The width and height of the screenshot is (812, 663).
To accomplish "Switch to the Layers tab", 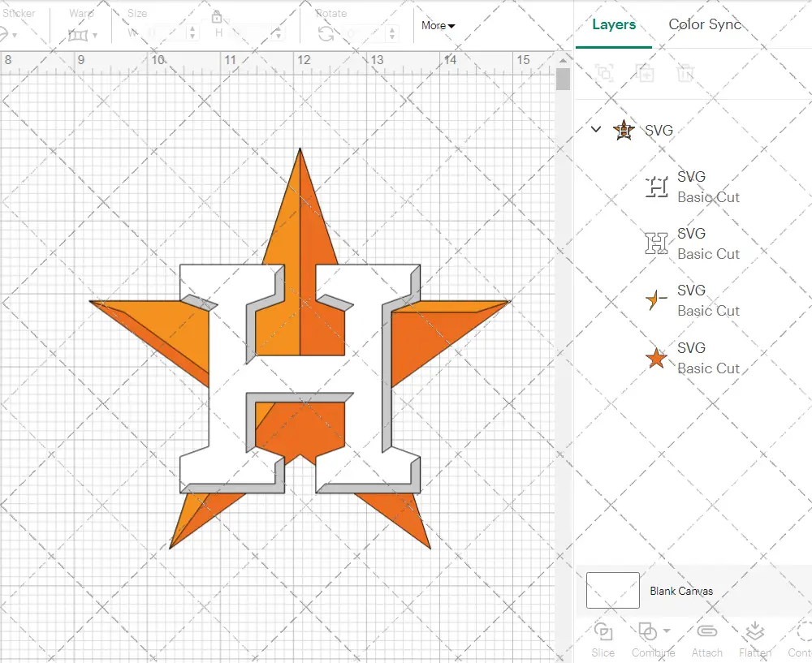I will (613, 24).
